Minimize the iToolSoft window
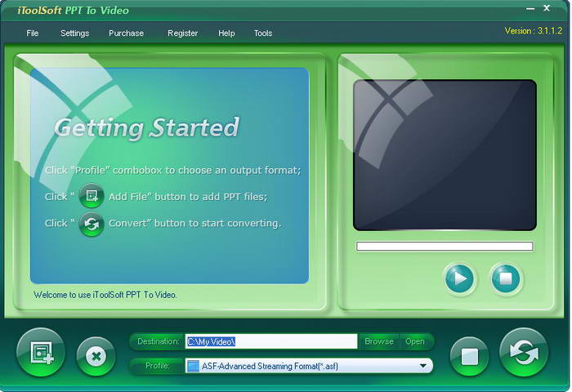This screenshot has width=572, height=392. [x=530, y=8]
